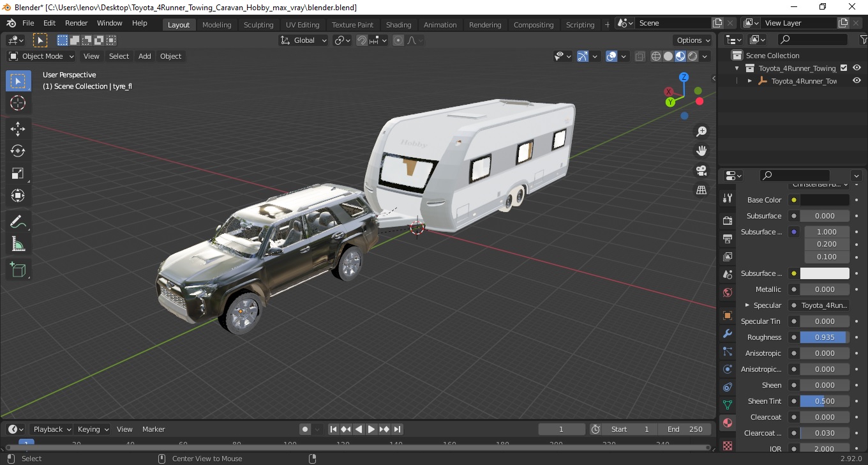Click the Subsurface Color white swatch

coord(825,273)
